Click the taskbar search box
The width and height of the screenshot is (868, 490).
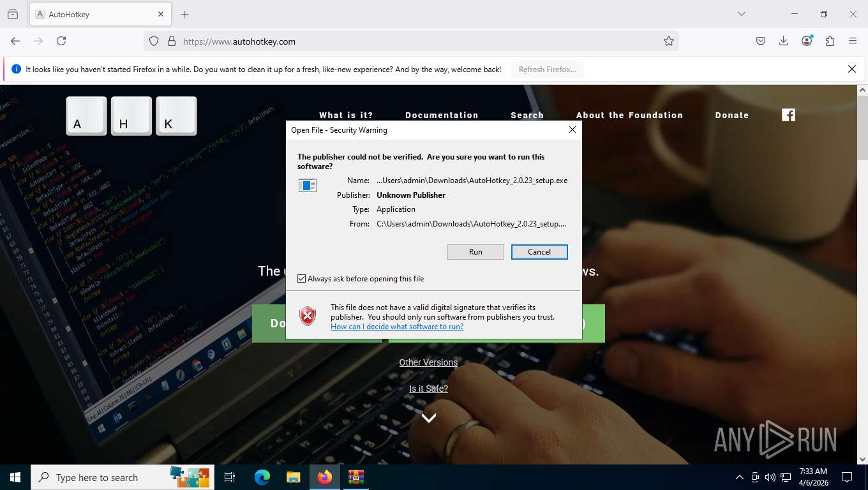[x=121, y=477]
